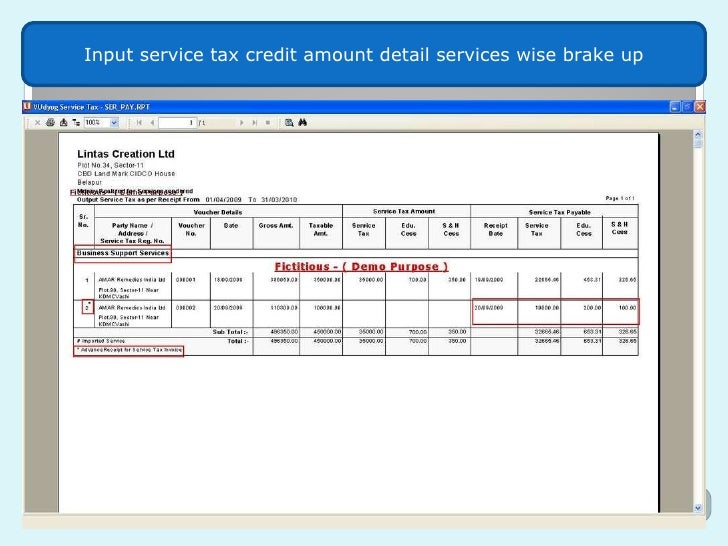Click the page number input field

point(177,123)
